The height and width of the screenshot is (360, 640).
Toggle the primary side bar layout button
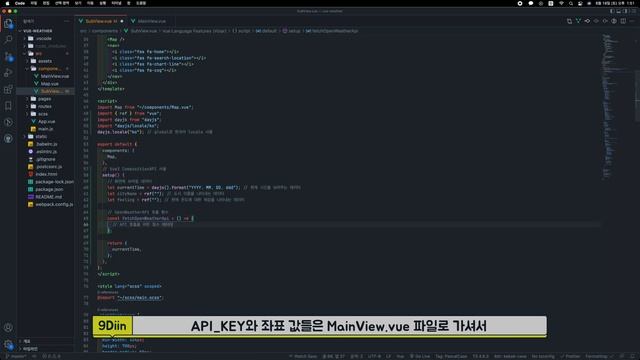(x=612, y=11)
